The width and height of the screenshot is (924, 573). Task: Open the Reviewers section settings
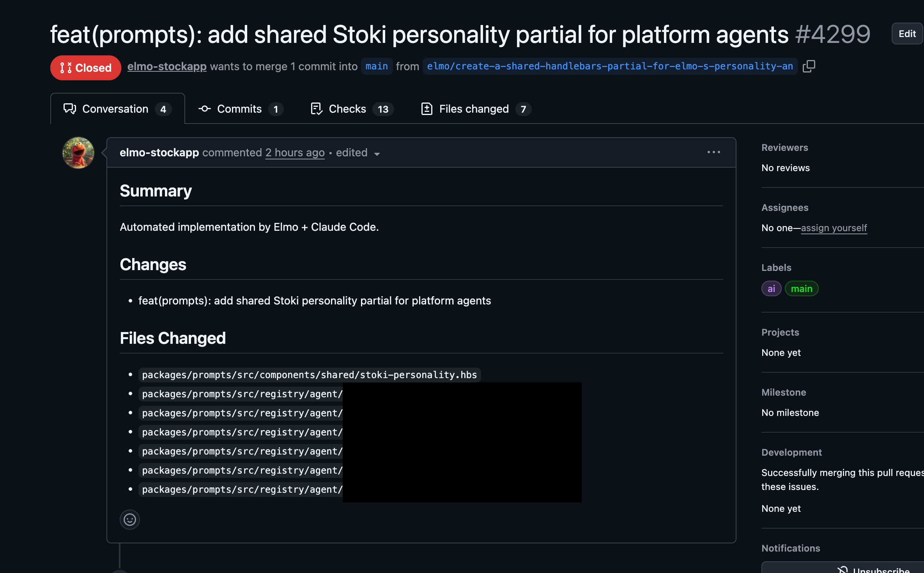[x=784, y=148]
